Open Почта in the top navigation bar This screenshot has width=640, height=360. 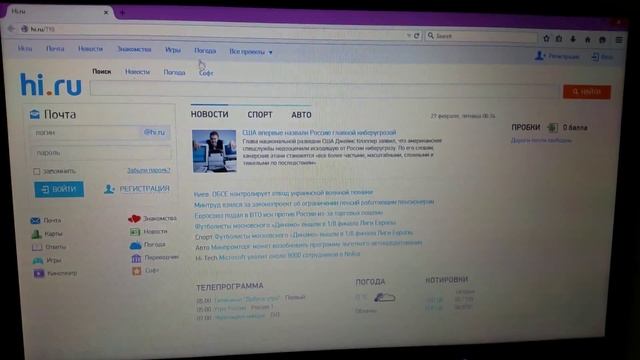click(55, 49)
